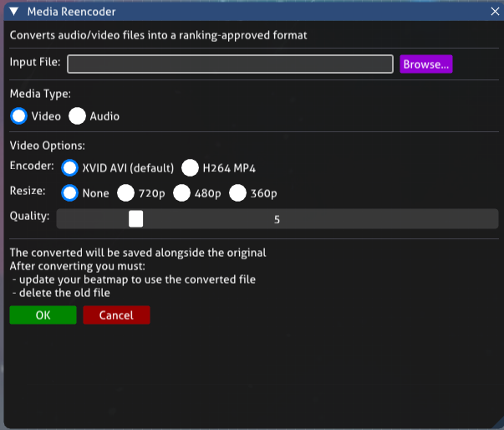504x430 pixels.
Task: Collapse the Media Reencoder window triangle
Action: (x=13, y=12)
